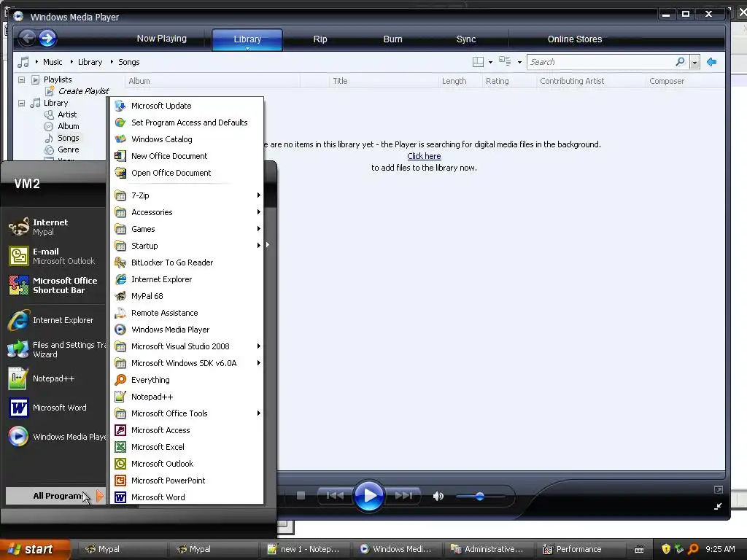Open Microsoft Word in All Programs list

[x=187, y=497]
